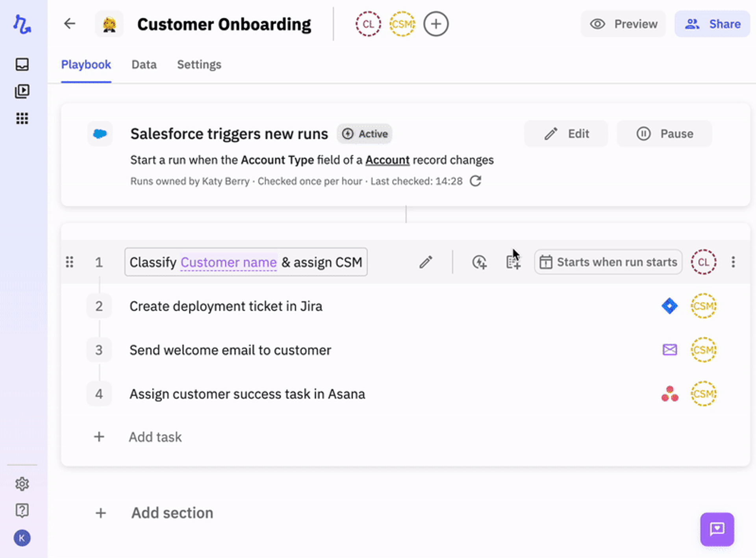Open the feedback chat button
The height and width of the screenshot is (558, 756).
pos(717,529)
